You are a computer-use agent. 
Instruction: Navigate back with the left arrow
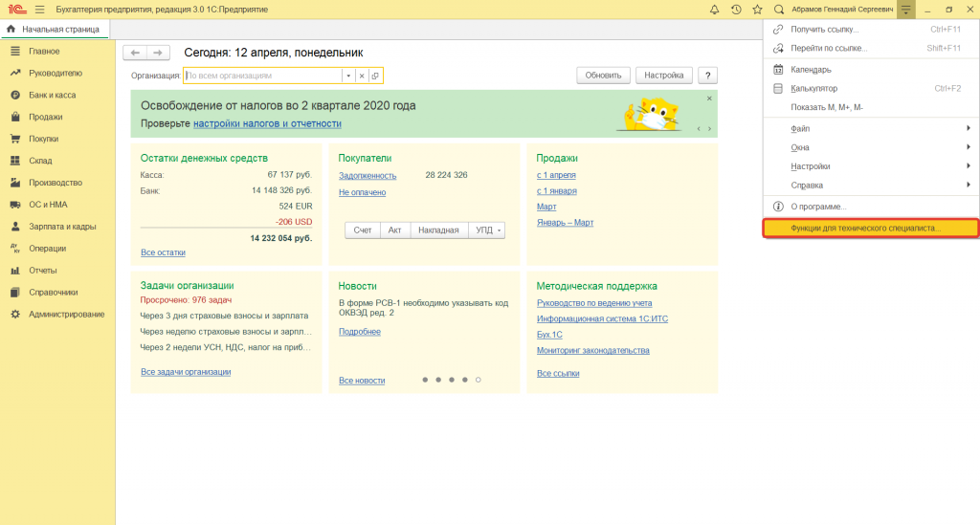click(136, 53)
